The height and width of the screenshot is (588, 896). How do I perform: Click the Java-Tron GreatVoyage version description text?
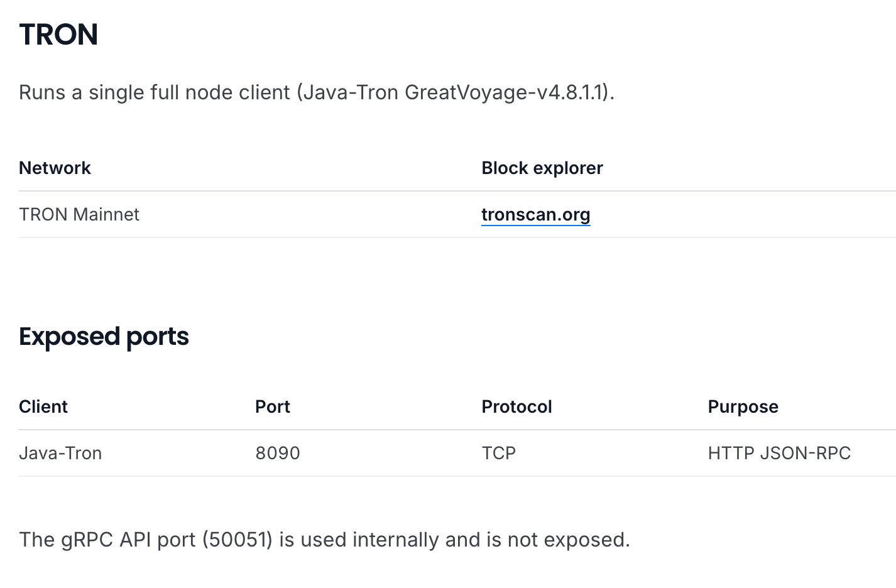point(317,92)
